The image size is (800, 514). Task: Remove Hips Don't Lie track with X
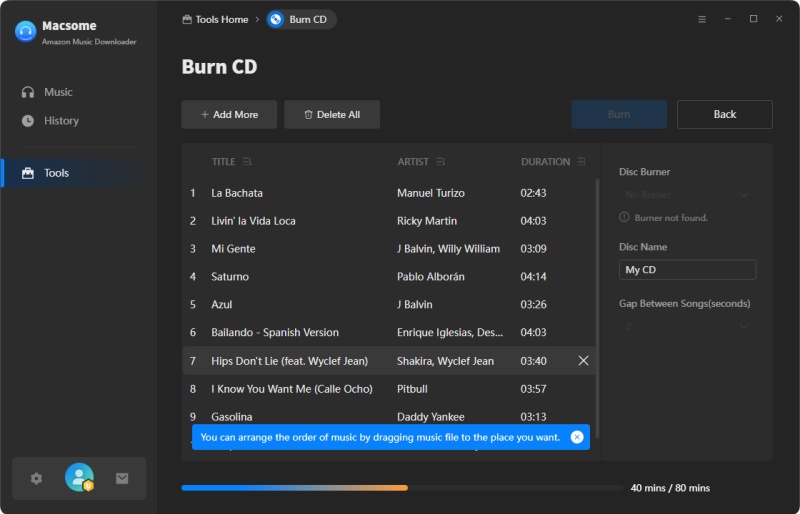(x=583, y=361)
